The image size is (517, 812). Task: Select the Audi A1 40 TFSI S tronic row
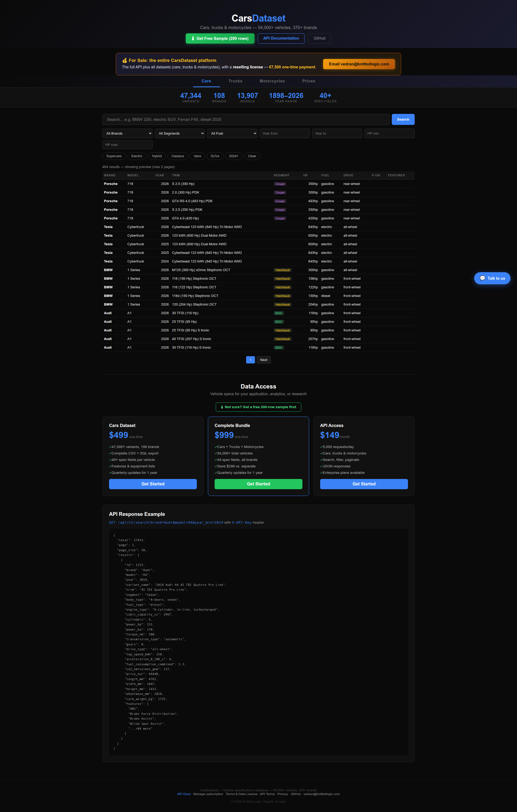coord(258,339)
